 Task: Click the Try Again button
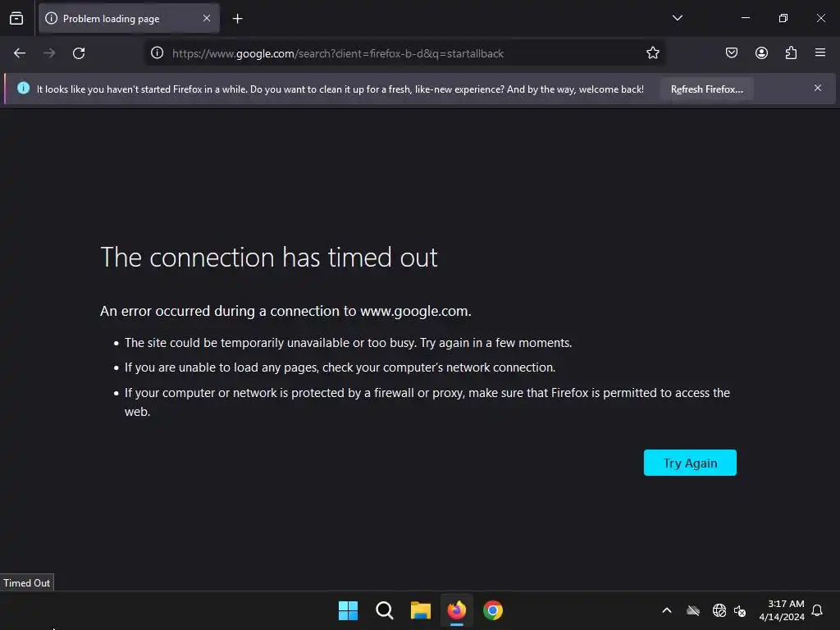(689, 463)
